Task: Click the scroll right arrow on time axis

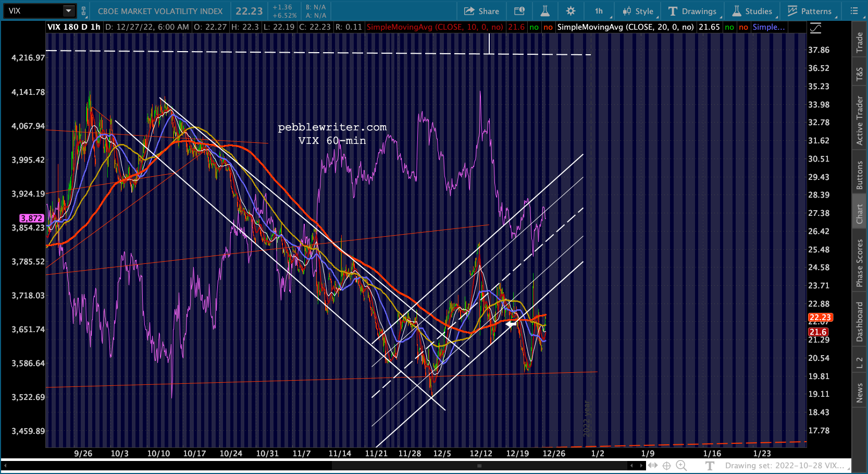Action: (x=641, y=466)
